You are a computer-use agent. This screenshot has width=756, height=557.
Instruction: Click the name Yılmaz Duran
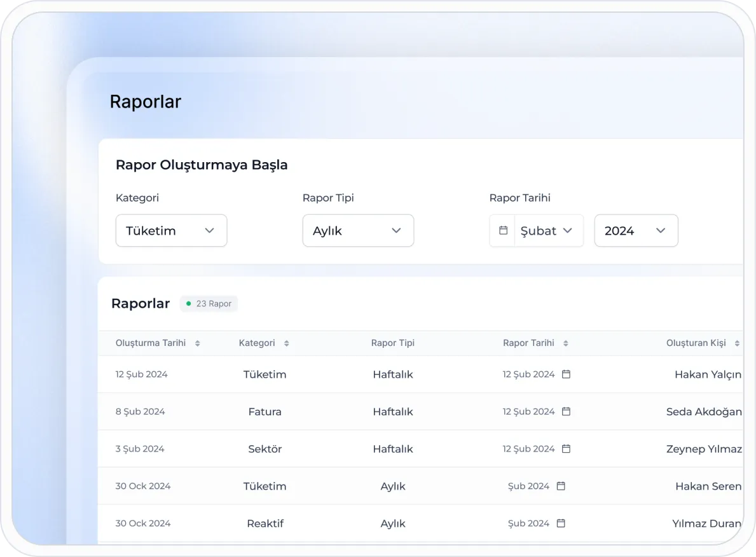[707, 523]
